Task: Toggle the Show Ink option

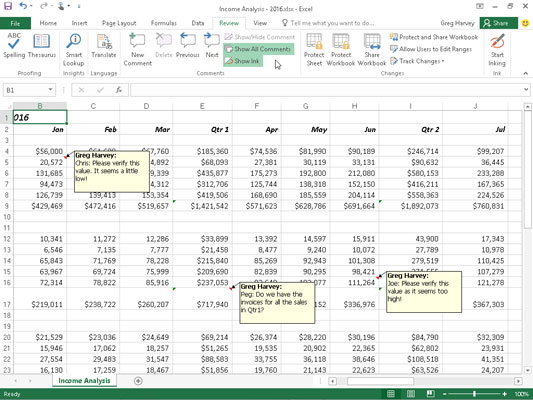Action: tap(243, 61)
